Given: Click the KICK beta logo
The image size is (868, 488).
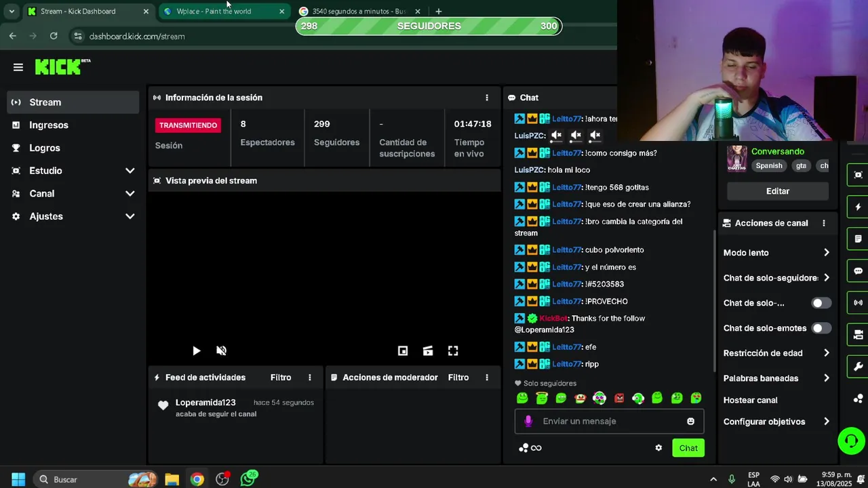Looking at the screenshot, I should point(62,66).
